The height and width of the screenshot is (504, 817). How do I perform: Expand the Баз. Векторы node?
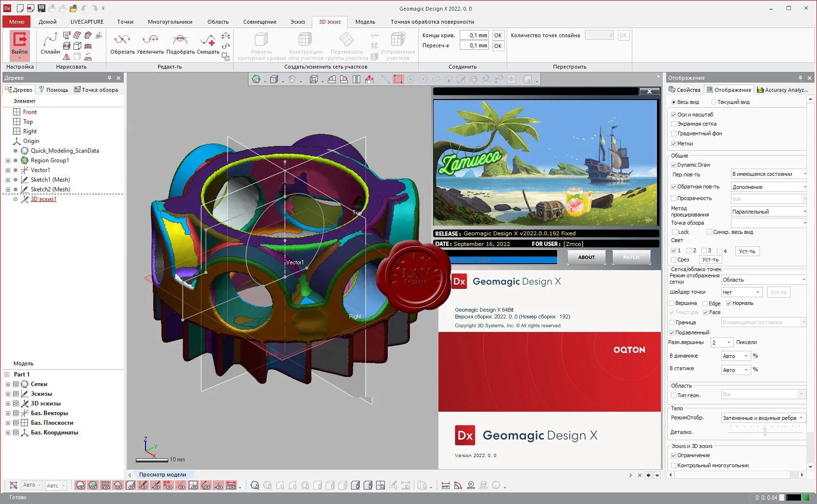point(8,413)
